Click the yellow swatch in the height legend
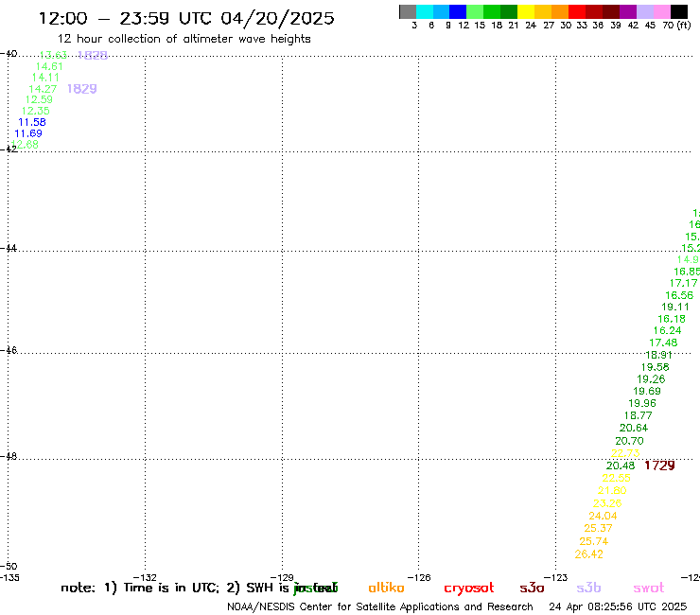The image size is (700, 615). coord(526,11)
